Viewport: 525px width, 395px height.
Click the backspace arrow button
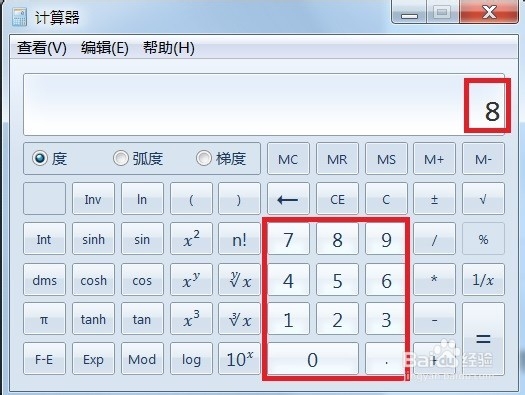tap(288, 199)
